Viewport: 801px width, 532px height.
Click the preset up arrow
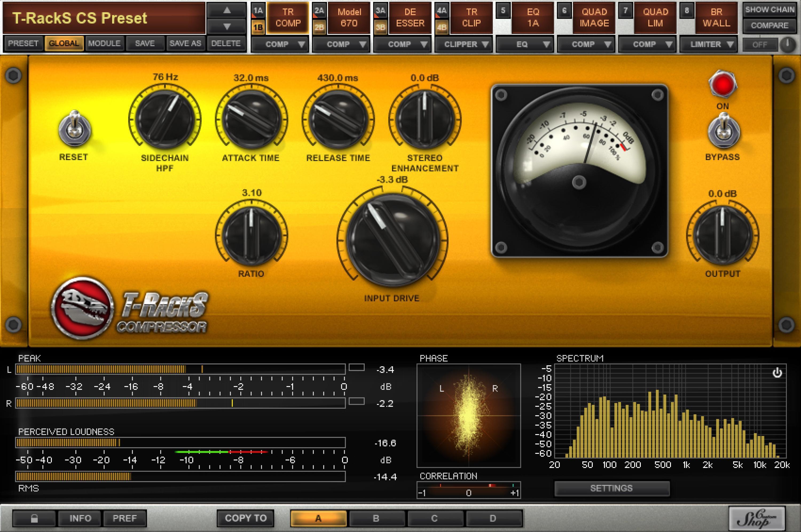point(226,11)
